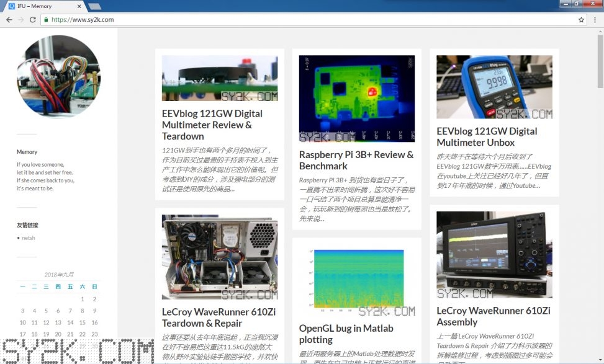Click the circular site avatar image
Screen dimensions: 604x364
click(x=58, y=76)
